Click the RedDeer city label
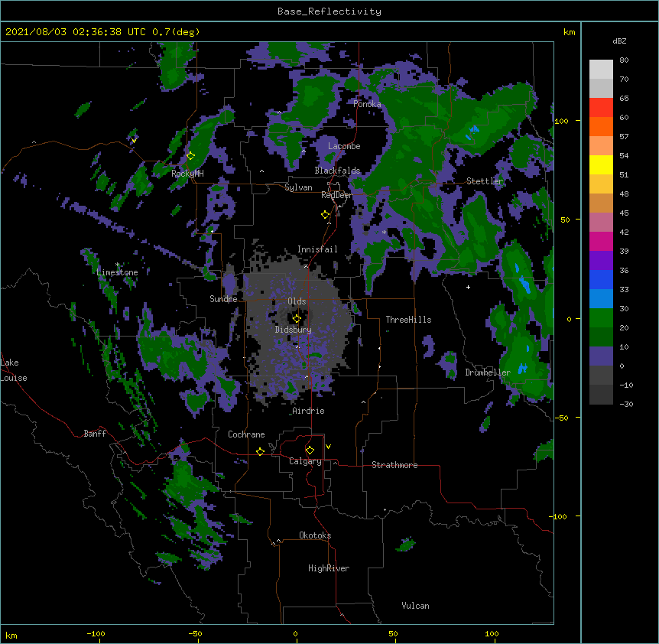This screenshot has height=644, width=659. pos(337,195)
